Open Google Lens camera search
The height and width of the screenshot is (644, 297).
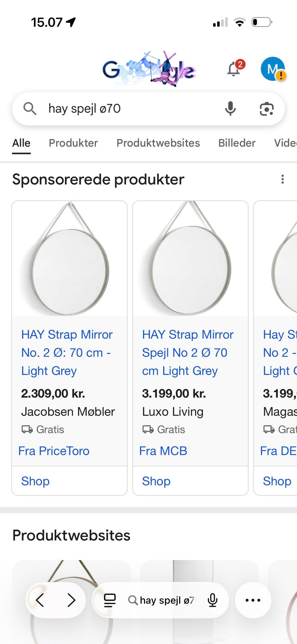pyautogui.click(x=266, y=109)
